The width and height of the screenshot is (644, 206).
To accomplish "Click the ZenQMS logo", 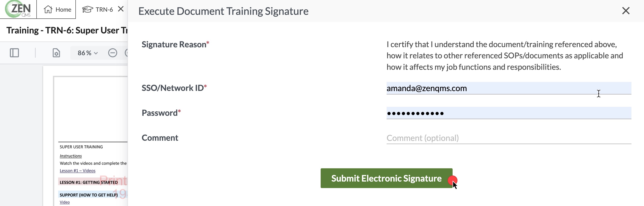I will 18,9.
